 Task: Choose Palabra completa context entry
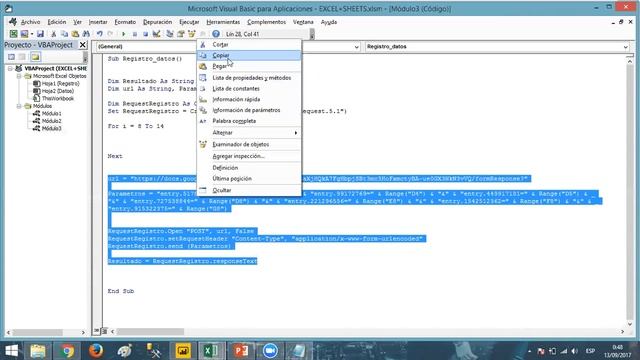[x=249, y=121]
